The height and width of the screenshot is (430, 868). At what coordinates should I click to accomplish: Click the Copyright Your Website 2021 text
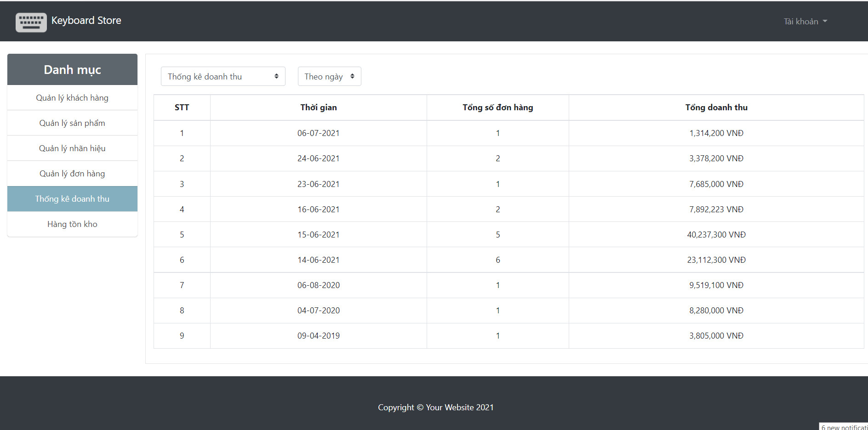[x=436, y=407]
